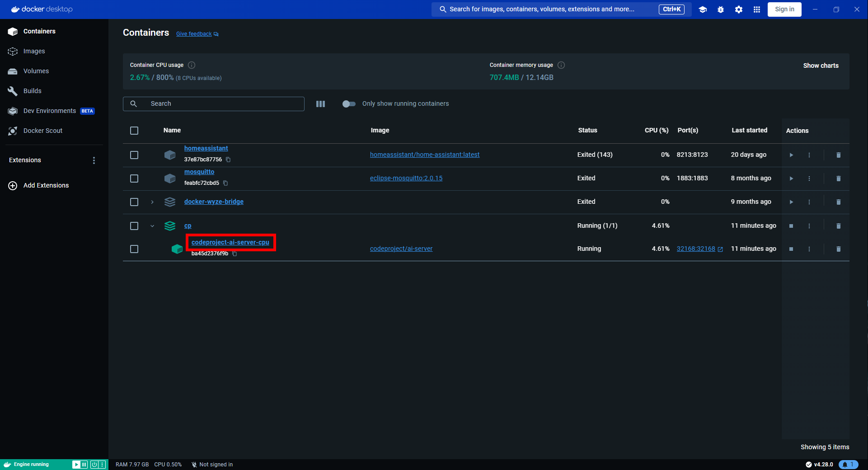
Task: Open the homeassistant container
Action: pos(206,148)
